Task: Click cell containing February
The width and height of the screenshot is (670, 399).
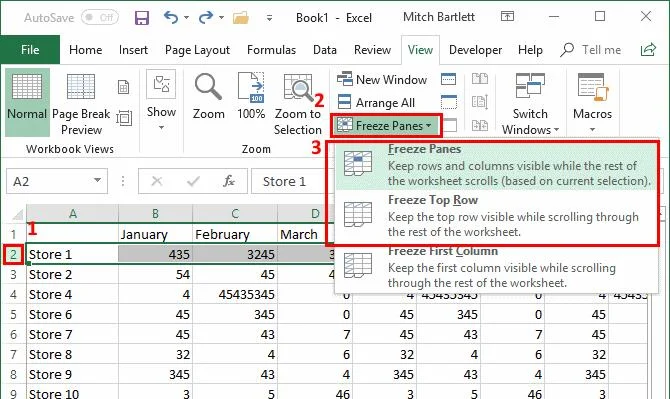Action: pyautogui.click(x=235, y=234)
